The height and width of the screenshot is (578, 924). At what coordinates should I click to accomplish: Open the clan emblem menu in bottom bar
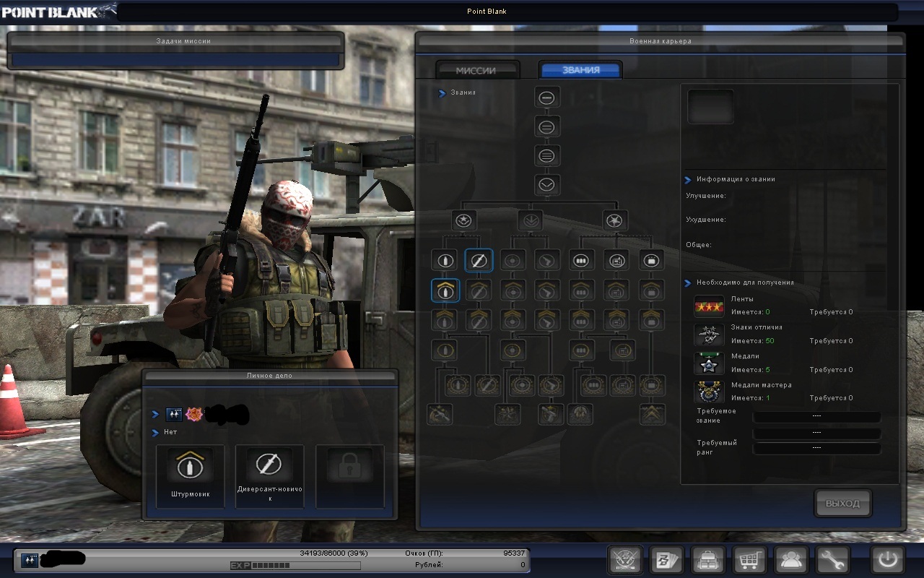[x=625, y=560]
